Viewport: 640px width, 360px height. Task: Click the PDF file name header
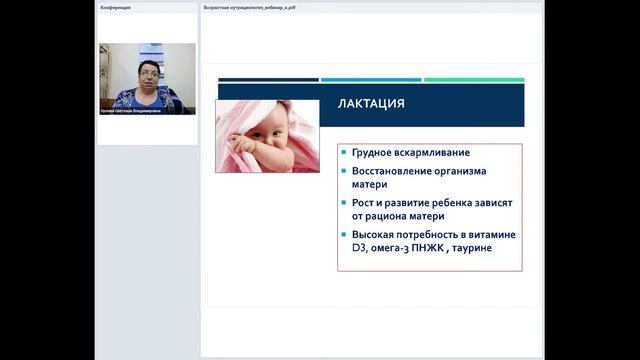point(249,7)
